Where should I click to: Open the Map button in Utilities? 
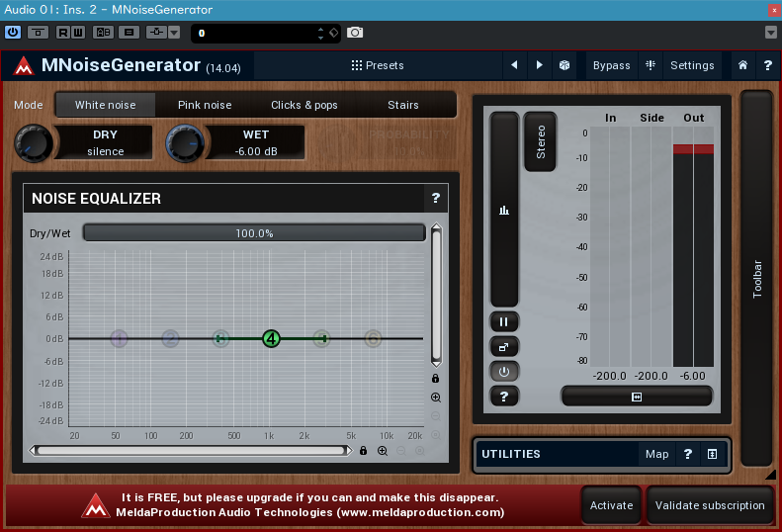coord(656,454)
